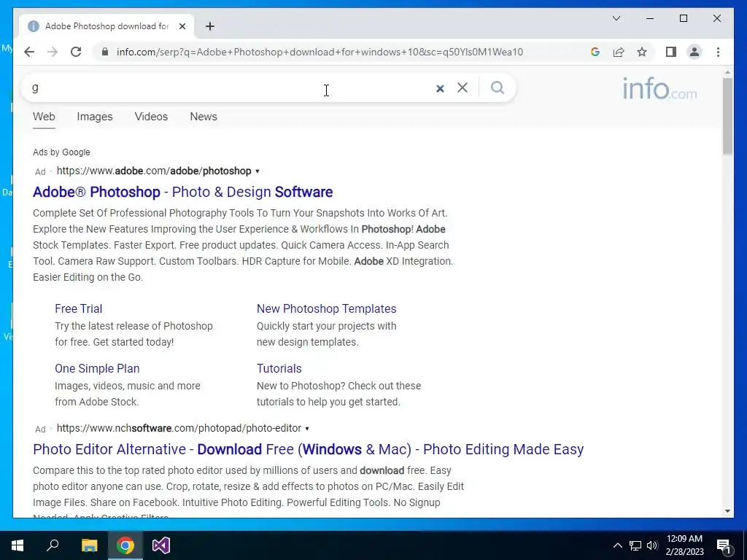Open the notification center icon

(724, 546)
